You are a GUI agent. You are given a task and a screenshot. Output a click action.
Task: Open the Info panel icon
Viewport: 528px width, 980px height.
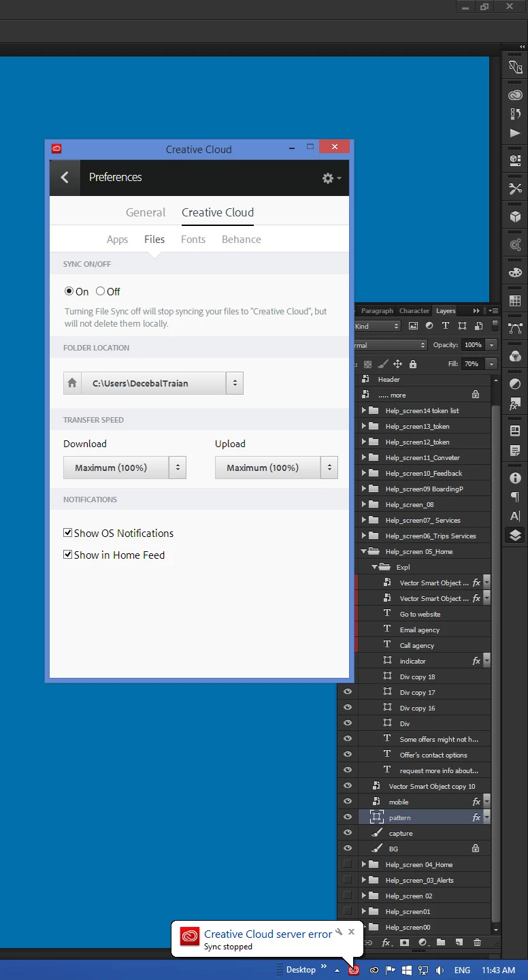pyautogui.click(x=515, y=478)
